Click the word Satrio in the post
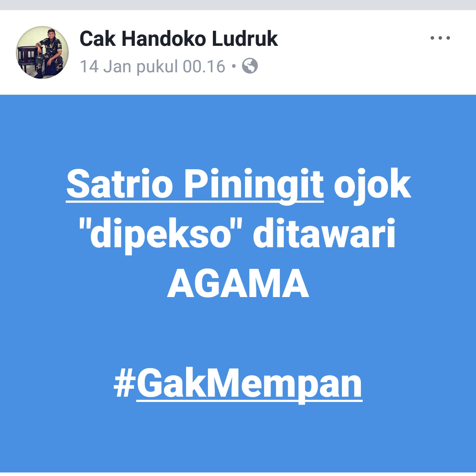 pyautogui.click(x=119, y=183)
